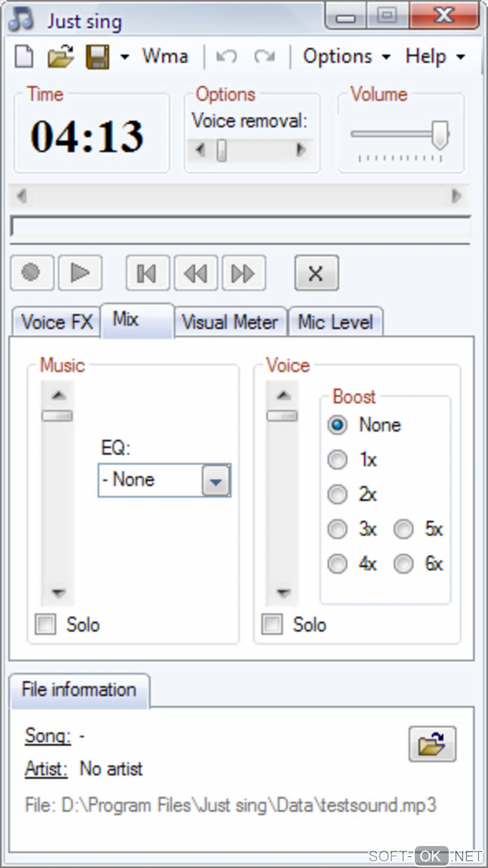This screenshot has height=868, width=488.
Task: Click the Open file folder icon
Action: click(61, 57)
